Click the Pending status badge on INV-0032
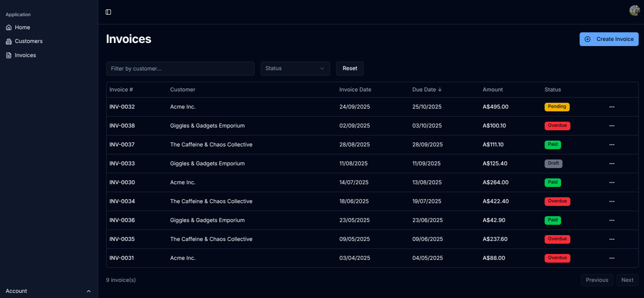644x298 pixels. (x=556, y=107)
